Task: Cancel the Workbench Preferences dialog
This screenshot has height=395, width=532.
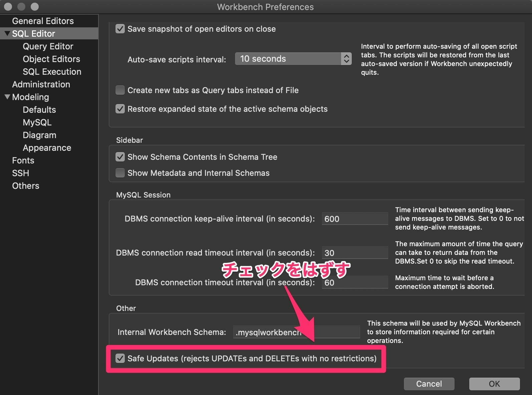Action: (x=429, y=384)
